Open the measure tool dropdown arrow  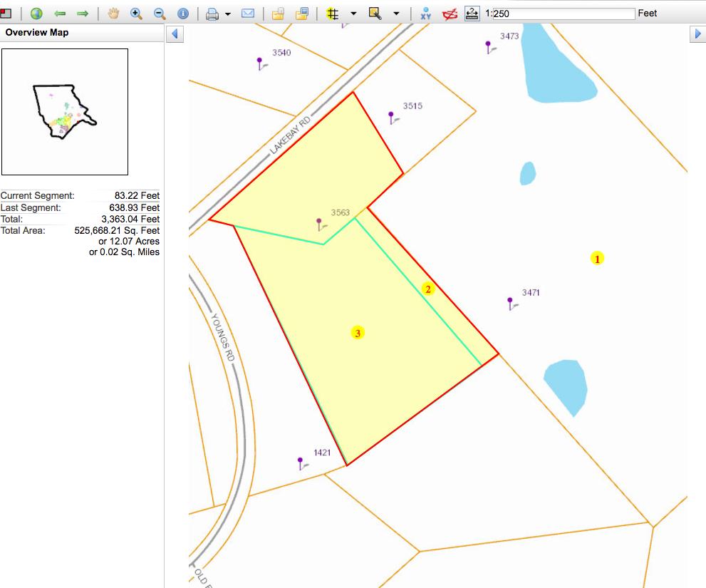(x=353, y=14)
